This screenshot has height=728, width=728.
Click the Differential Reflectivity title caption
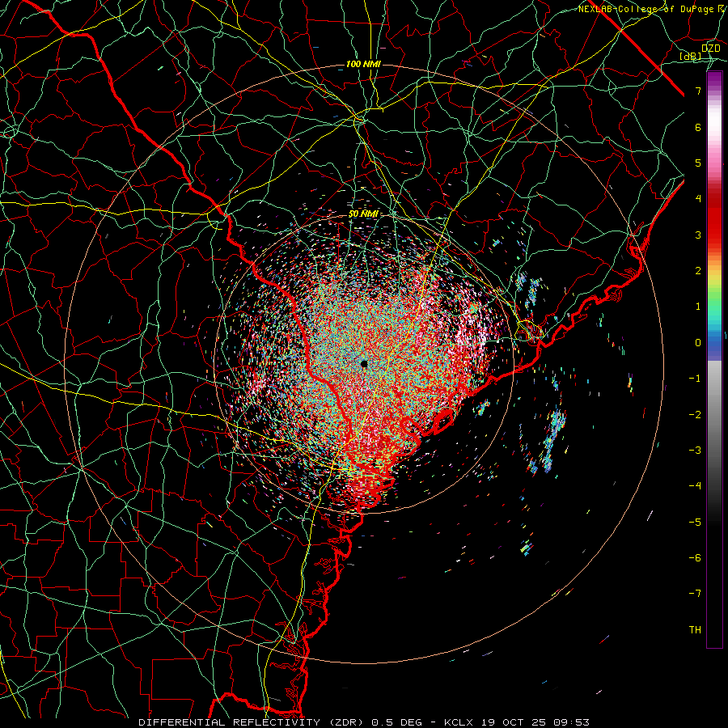click(364, 722)
